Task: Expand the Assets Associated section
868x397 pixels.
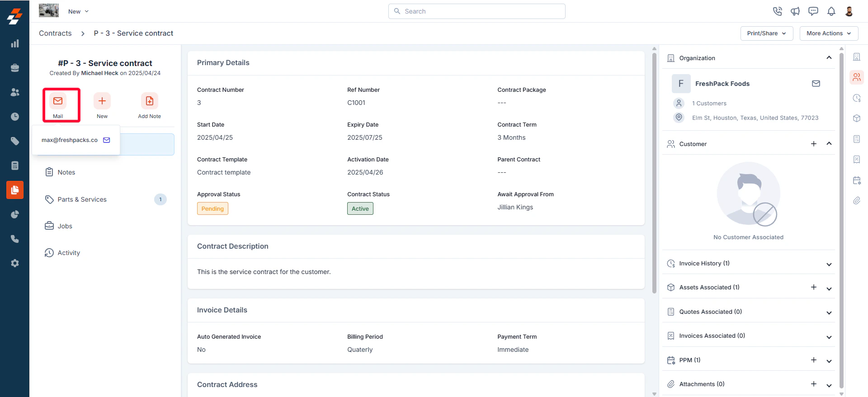Action: click(829, 288)
